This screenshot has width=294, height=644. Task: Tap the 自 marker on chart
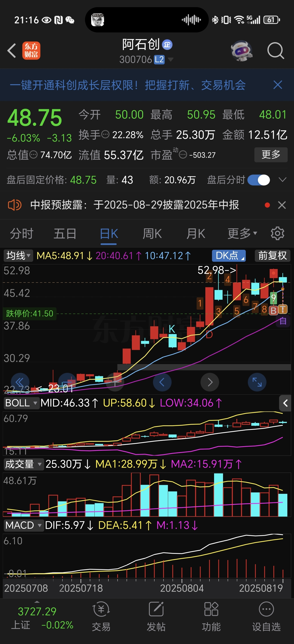283,321
